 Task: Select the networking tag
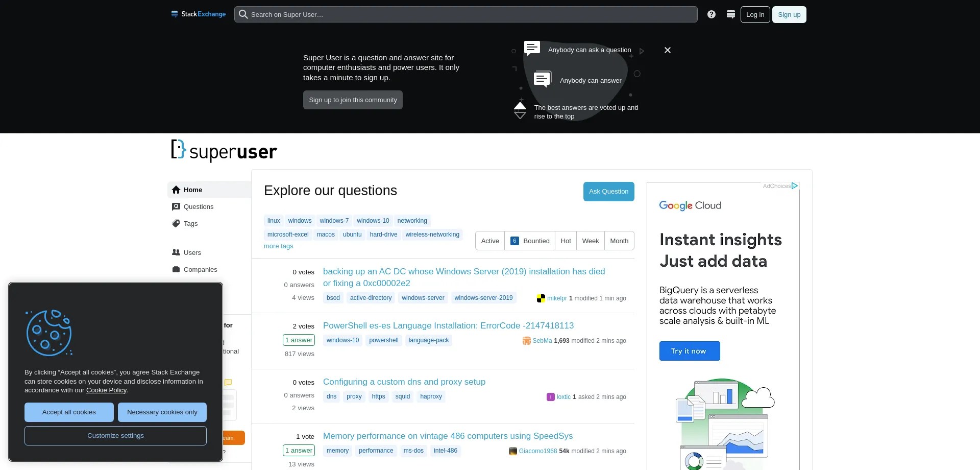pyautogui.click(x=412, y=221)
